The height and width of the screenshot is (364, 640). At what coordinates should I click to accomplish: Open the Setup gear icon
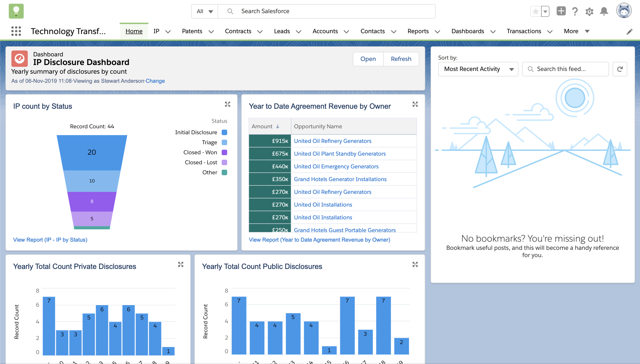tap(589, 11)
